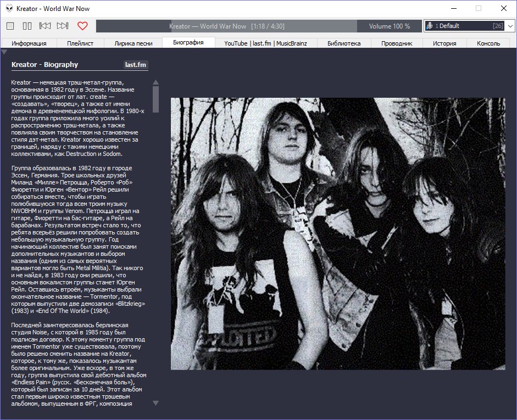Click the window title text
The height and width of the screenshot is (420, 517).
(53, 9)
